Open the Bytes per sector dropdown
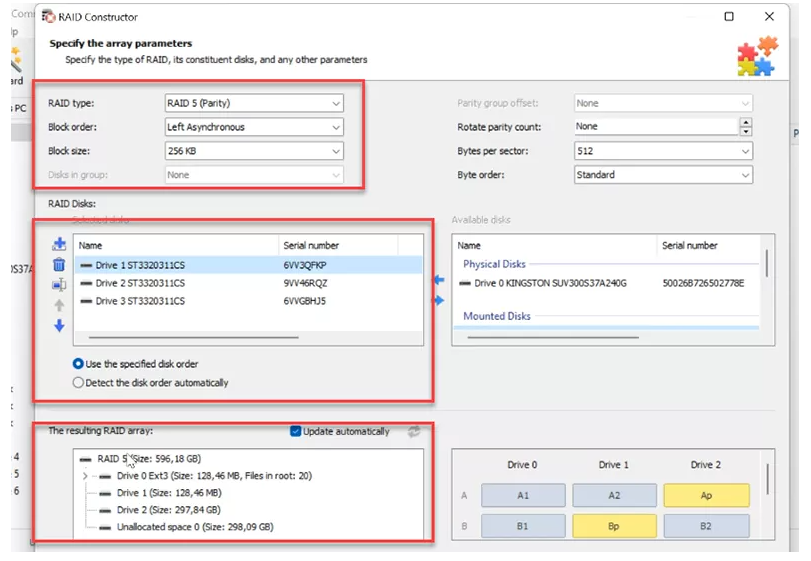 coord(663,151)
